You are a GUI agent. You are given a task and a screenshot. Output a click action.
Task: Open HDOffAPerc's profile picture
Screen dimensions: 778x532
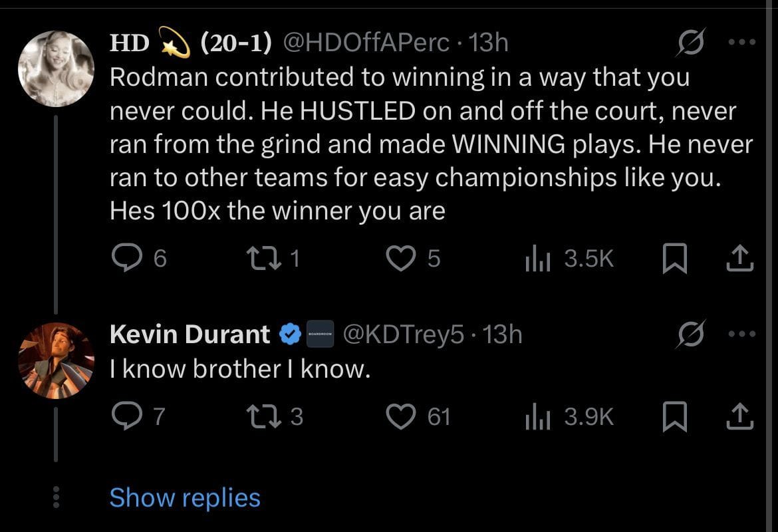click(x=57, y=66)
